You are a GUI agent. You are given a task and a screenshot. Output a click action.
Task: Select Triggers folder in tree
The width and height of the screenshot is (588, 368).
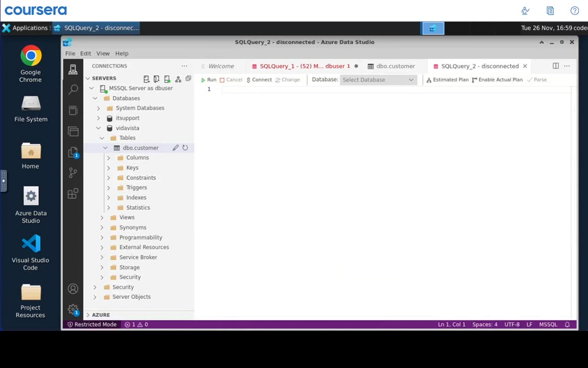(136, 188)
